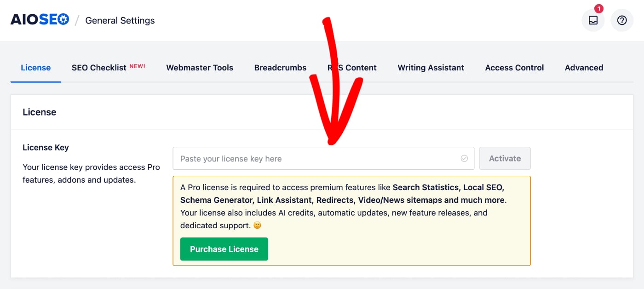Click the validation icon inside the license field
644x289 pixels.
click(464, 158)
